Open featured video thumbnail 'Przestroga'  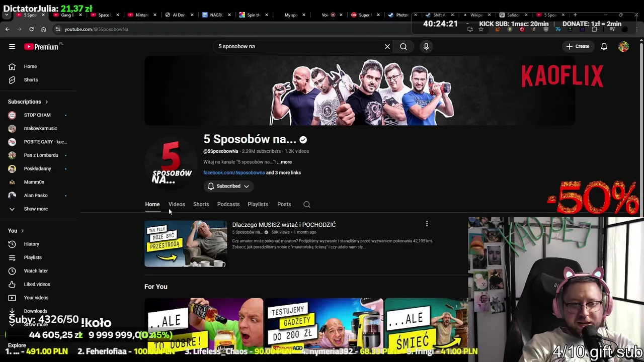pyautogui.click(x=186, y=244)
